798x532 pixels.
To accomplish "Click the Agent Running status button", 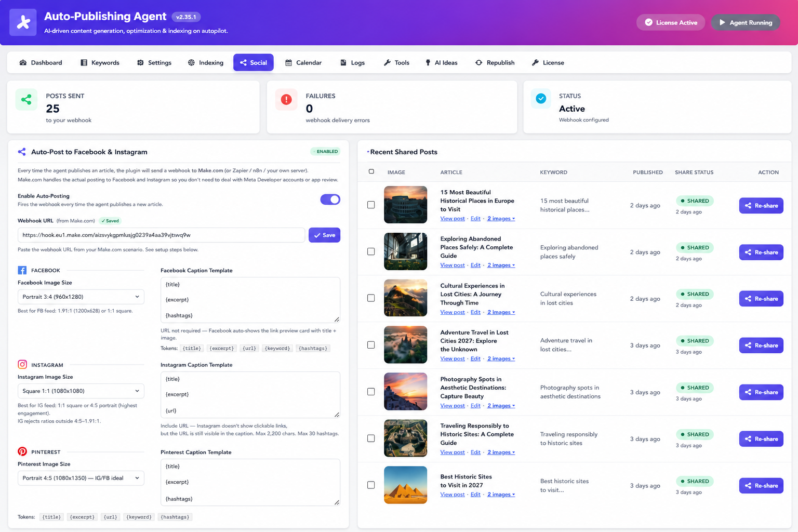I will 746,22.
